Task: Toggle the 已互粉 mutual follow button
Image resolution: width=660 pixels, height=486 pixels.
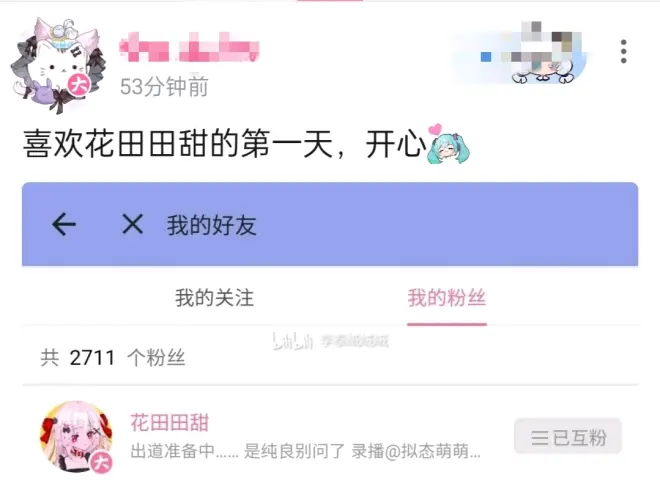Action: coord(568,436)
